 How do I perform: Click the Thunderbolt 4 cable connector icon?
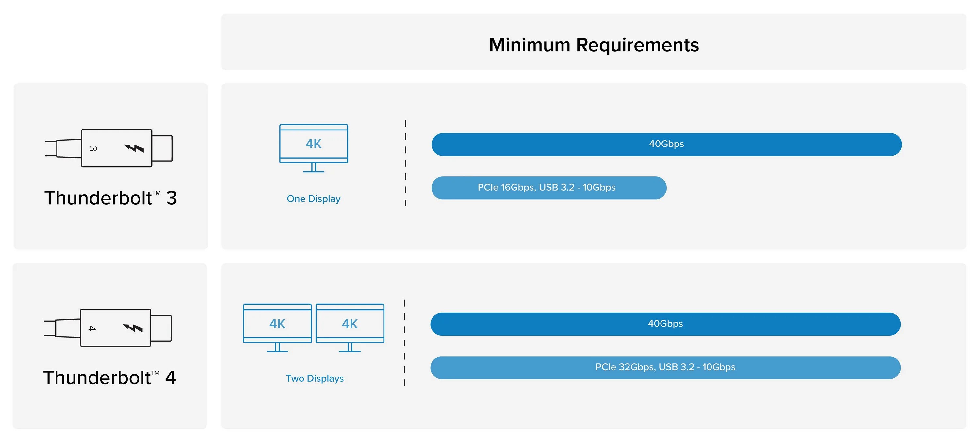point(110,328)
